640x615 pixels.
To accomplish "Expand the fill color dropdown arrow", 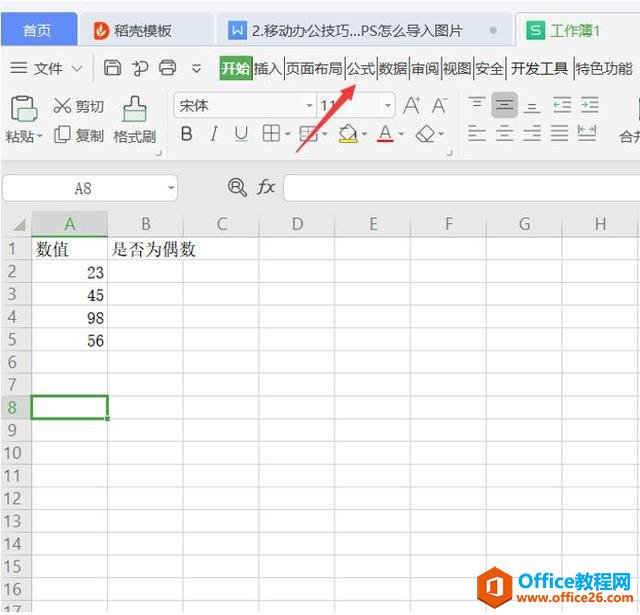I will click(364, 134).
